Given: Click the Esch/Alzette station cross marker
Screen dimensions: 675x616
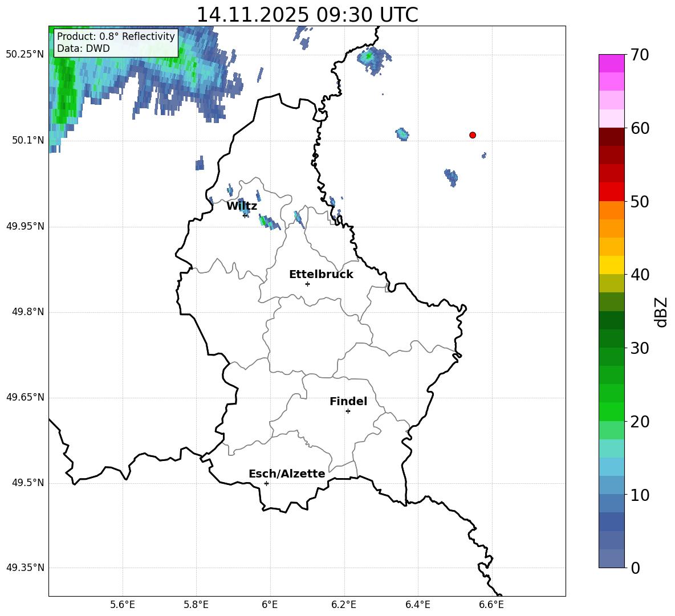Looking at the screenshot, I should pos(266,483).
